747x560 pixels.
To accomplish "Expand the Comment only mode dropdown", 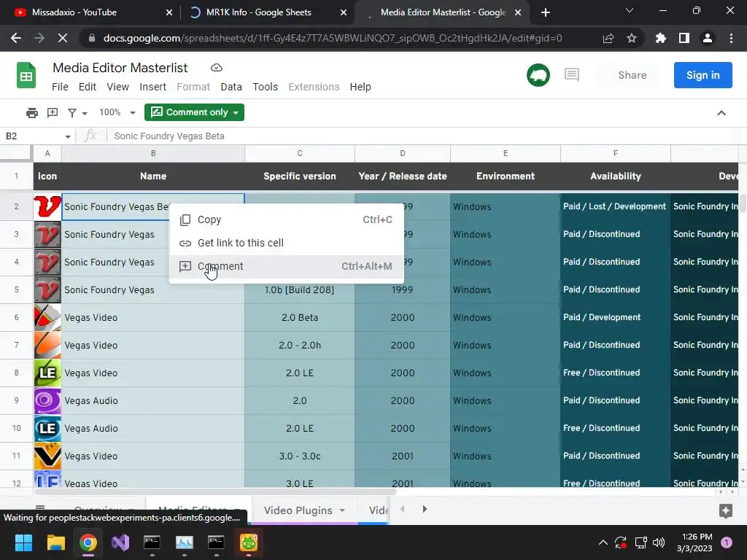I will click(x=236, y=113).
